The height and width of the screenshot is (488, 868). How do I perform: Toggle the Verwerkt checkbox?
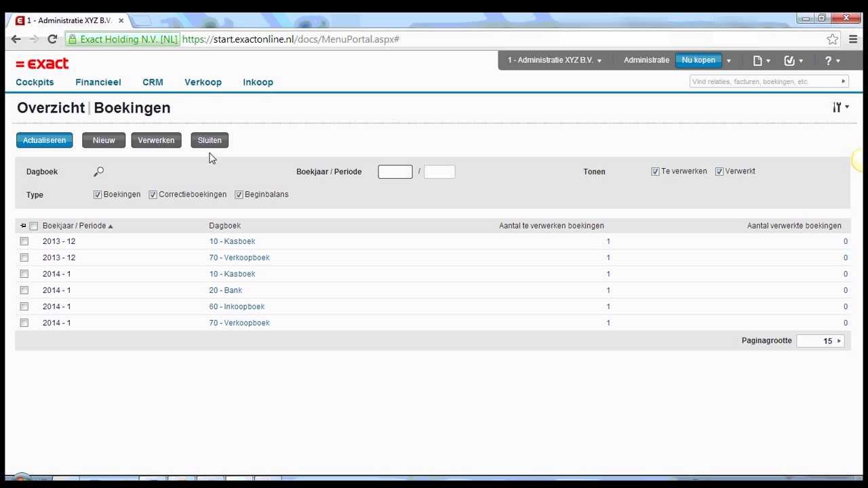[x=719, y=171]
